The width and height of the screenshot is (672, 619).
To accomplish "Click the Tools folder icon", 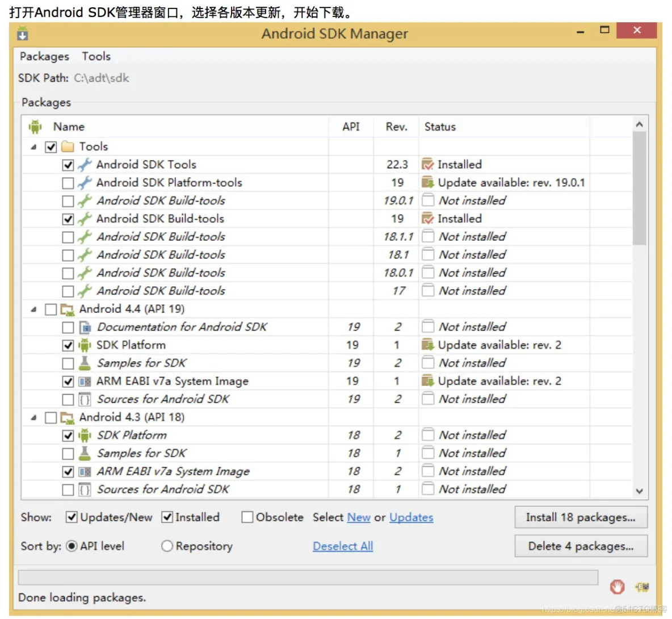I will (68, 147).
